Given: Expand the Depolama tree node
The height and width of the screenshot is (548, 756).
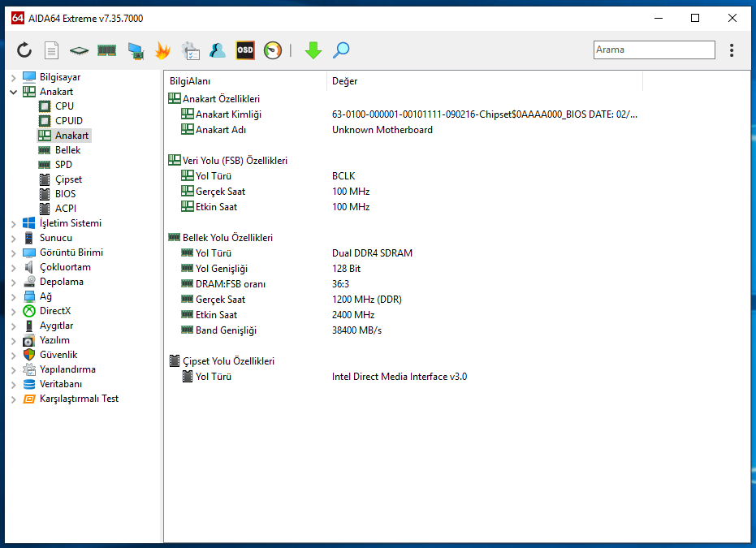Looking at the screenshot, I should pyautogui.click(x=13, y=282).
